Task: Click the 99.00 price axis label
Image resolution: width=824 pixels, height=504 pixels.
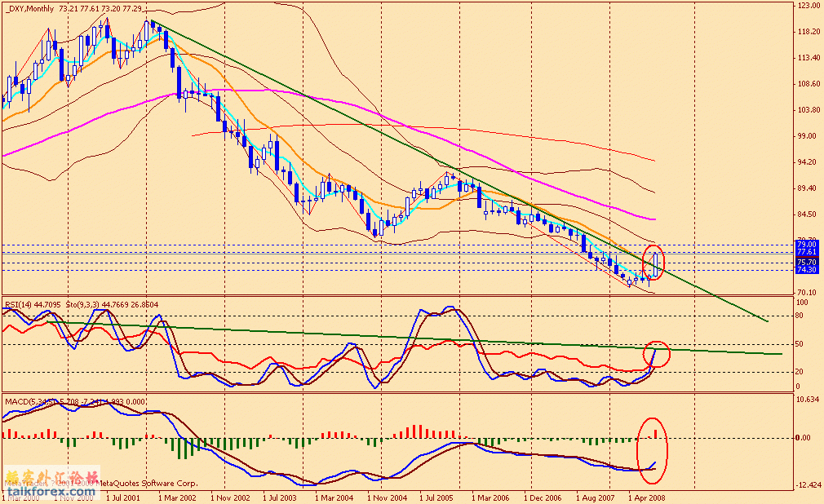Action: [806, 136]
